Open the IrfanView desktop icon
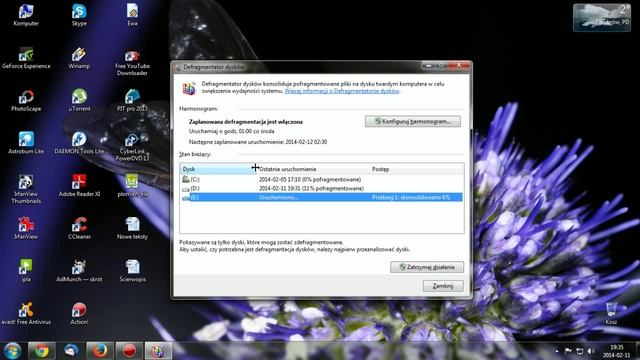 coord(26,229)
